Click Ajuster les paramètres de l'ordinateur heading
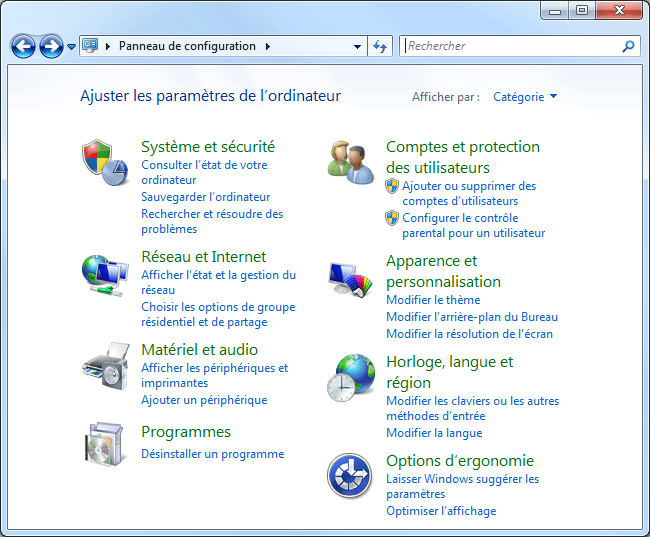The height and width of the screenshot is (537, 650). [x=211, y=96]
